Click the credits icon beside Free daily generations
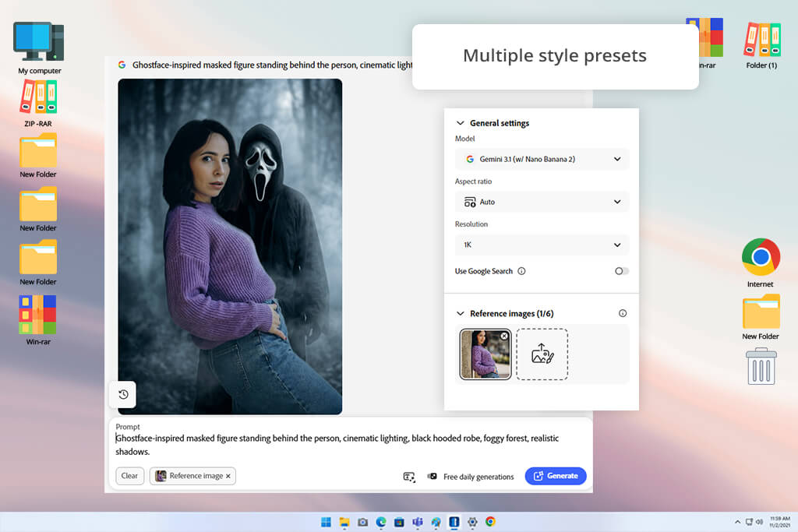 (x=432, y=476)
